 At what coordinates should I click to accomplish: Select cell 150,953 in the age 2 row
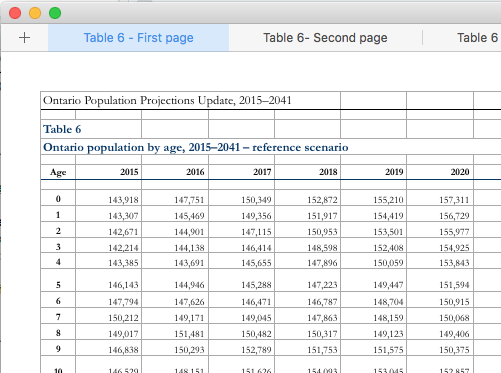click(x=307, y=230)
